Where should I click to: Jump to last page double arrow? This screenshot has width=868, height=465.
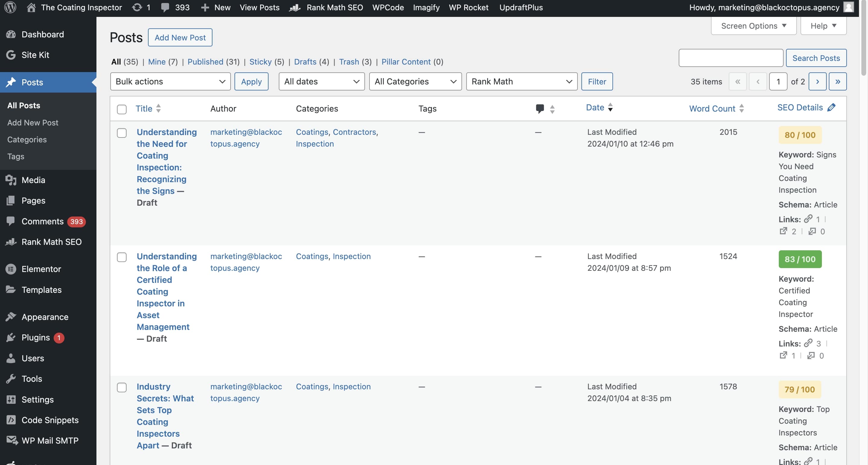[837, 82]
